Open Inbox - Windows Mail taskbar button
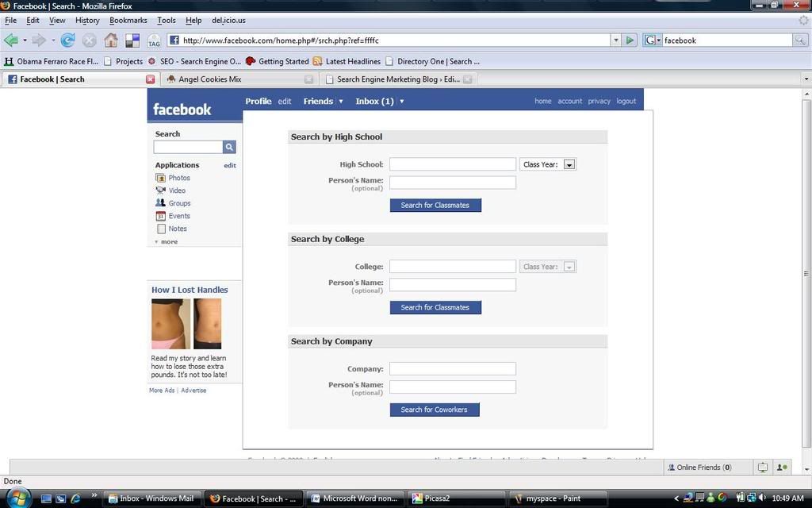The image size is (812, 508). [151, 498]
